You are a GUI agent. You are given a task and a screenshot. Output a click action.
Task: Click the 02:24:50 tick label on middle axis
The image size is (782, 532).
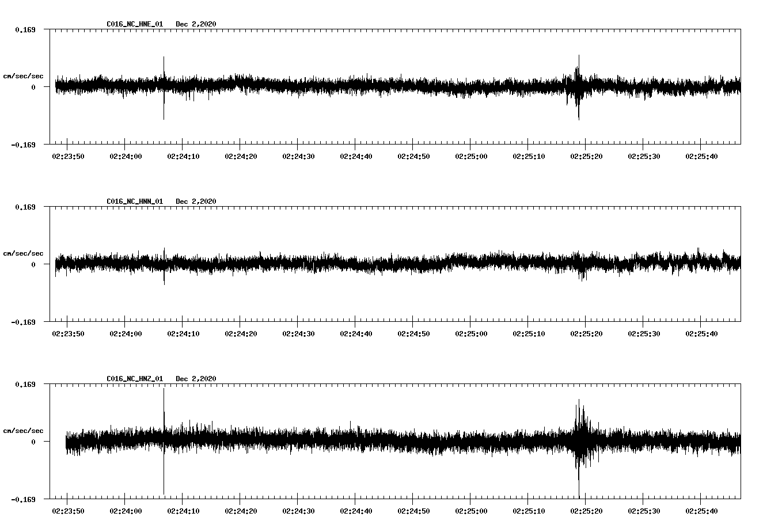click(413, 332)
